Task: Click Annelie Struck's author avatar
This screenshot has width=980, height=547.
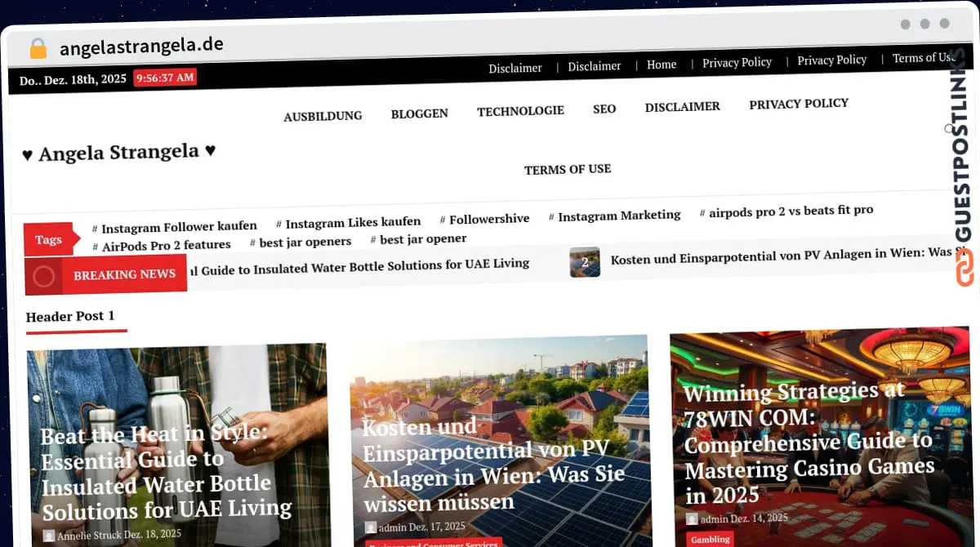Action: [x=48, y=536]
